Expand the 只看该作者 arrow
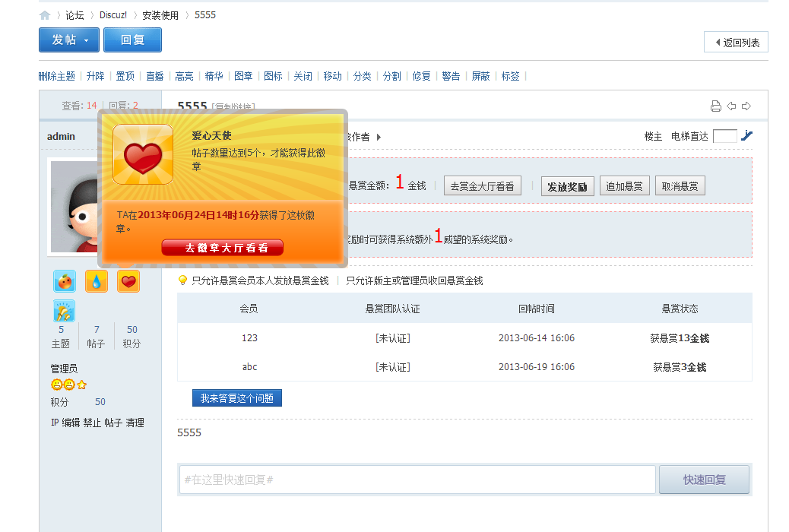The width and height of the screenshot is (789, 532). (379, 137)
